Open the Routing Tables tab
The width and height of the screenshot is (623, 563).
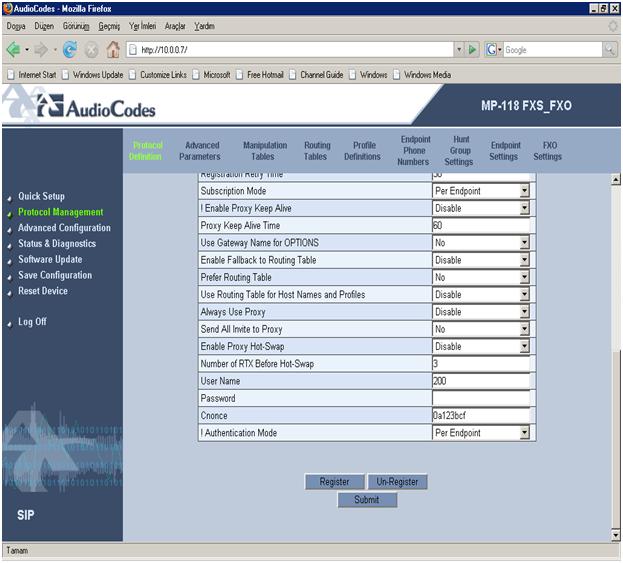[316, 151]
